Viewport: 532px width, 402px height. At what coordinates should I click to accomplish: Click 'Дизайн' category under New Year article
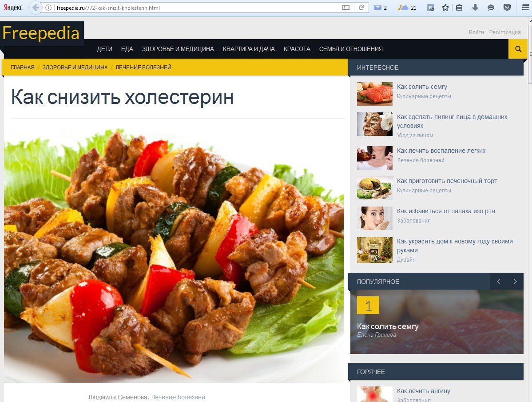coord(406,259)
